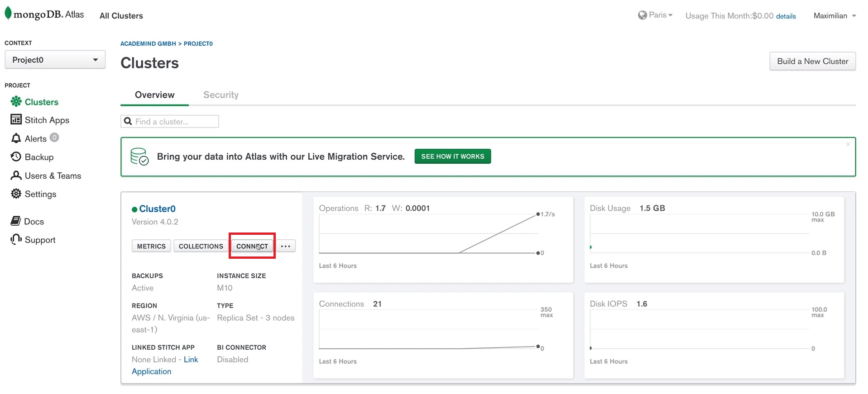Click the Support headset icon
The width and height of the screenshot is (868, 394).
click(x=16, y=239)
